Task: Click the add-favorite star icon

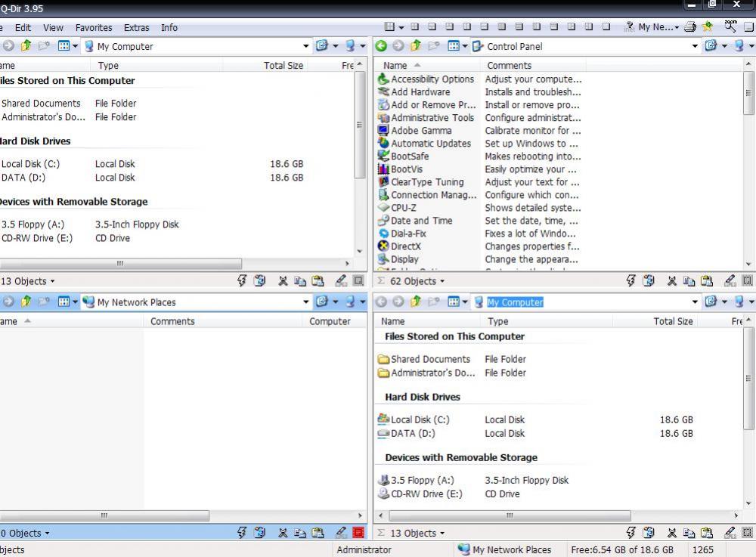Action: tap(708, 27)
